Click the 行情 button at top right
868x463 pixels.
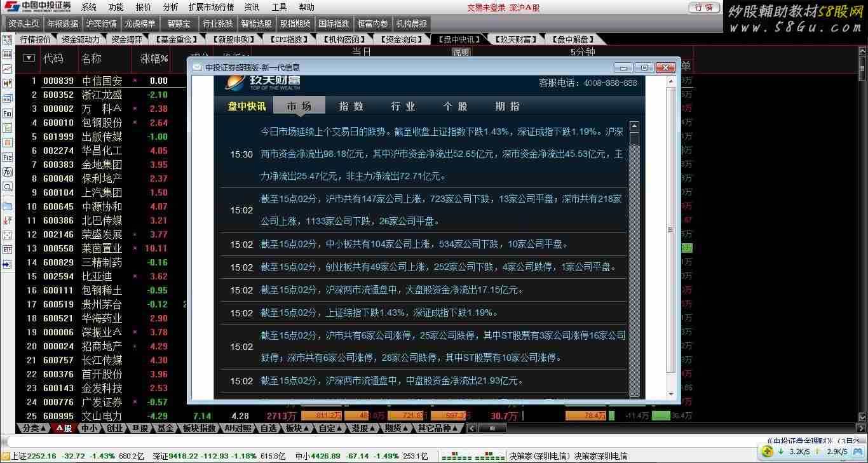(x=704, y=8)
